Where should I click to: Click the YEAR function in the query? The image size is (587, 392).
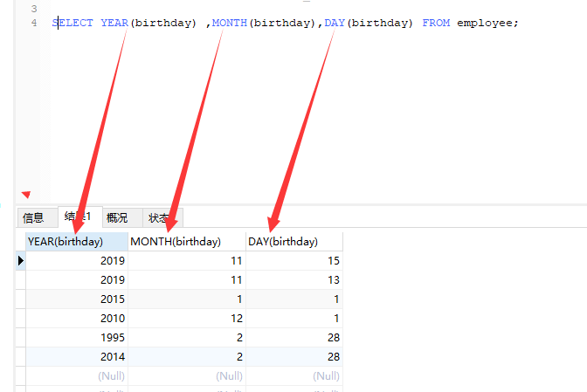(114, 23)
